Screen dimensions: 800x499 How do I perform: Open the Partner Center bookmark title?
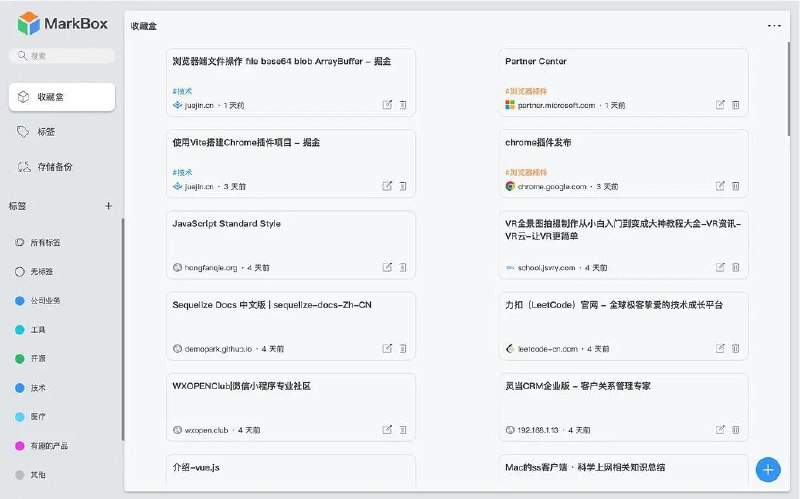(536, 61)
